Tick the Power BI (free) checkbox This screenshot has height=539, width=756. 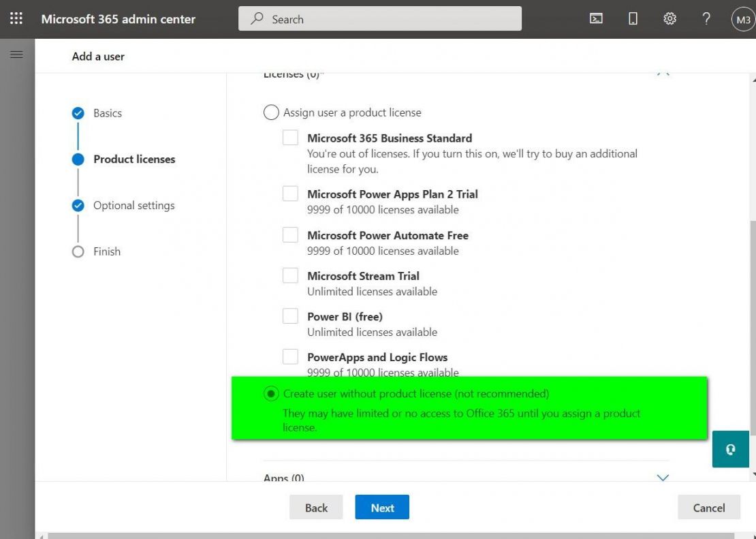(x=291, y=316)
